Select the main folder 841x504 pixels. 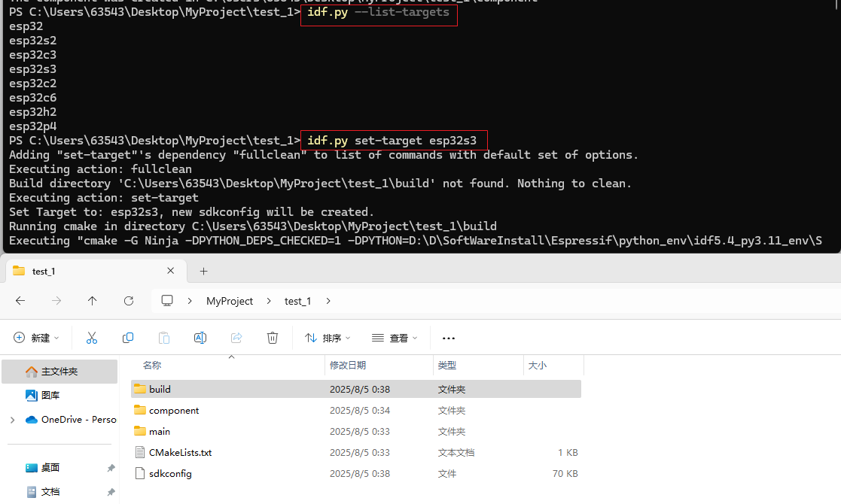pyautogui.click(x=356, y=432)
